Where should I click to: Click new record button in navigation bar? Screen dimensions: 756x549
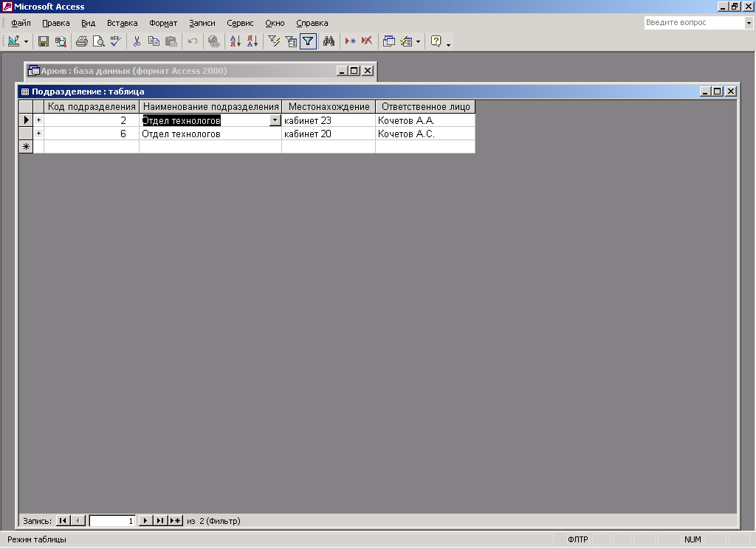(x=176, y=520)
